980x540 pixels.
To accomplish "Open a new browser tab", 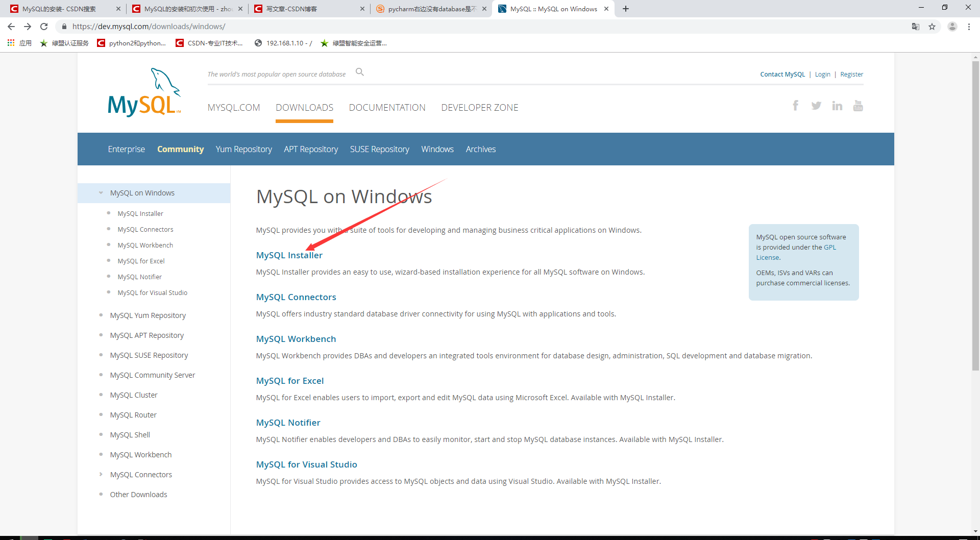I will tap(626, 9).
